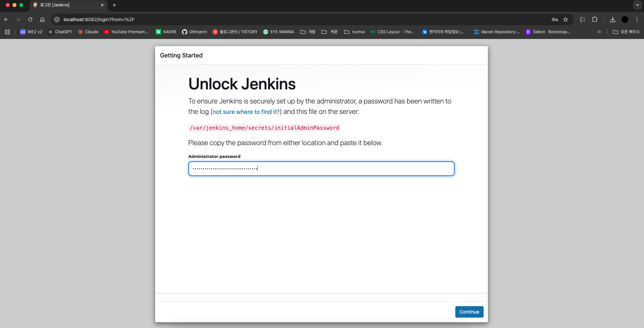Click the Continue button
This screenshot has height=328, width=644.
coord(469,312)
